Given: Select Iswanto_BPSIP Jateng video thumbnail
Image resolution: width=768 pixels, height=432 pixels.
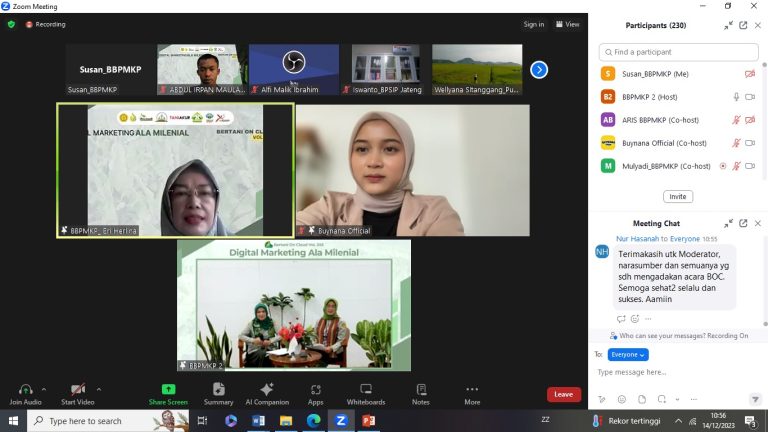Looking at the screenshot, I should click(x=385, y=70).
